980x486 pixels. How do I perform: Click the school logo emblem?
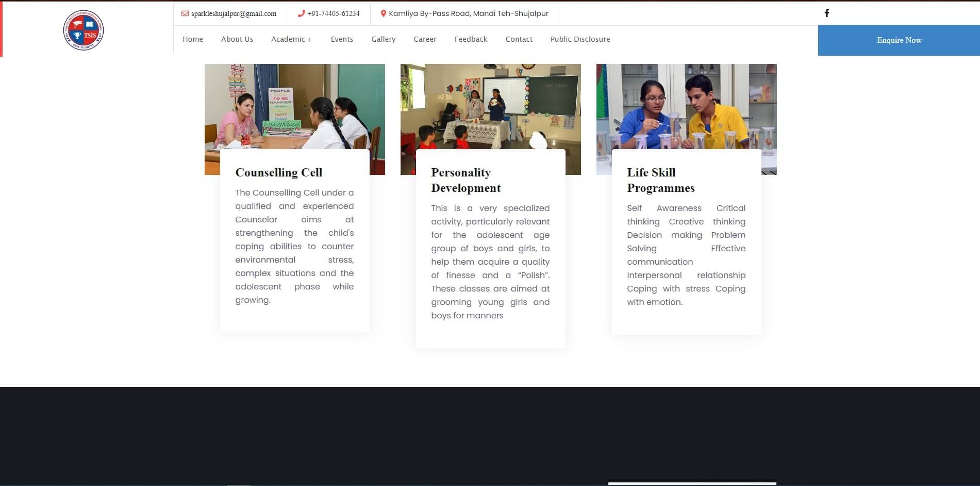pos(84,30)
